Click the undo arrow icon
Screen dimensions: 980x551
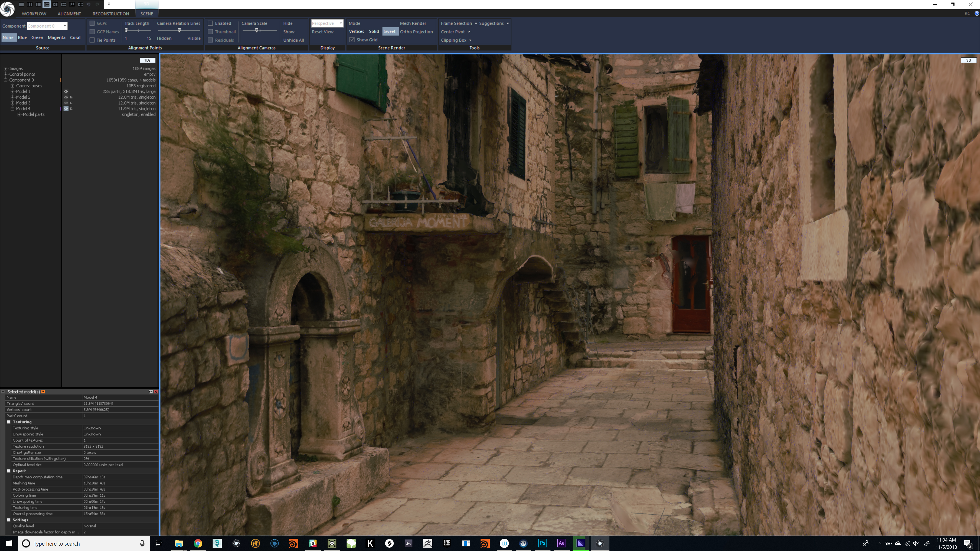tap(89, 4)
